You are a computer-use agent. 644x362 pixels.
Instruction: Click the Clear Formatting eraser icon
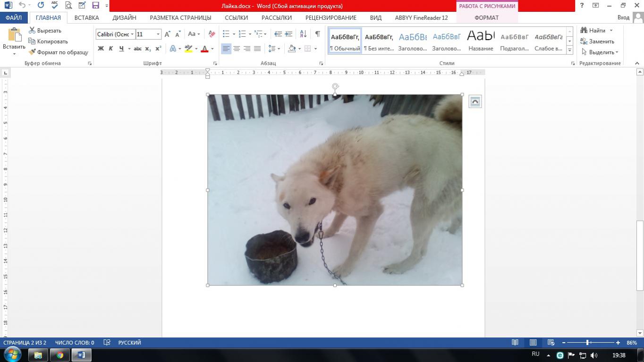coord(212,34)
